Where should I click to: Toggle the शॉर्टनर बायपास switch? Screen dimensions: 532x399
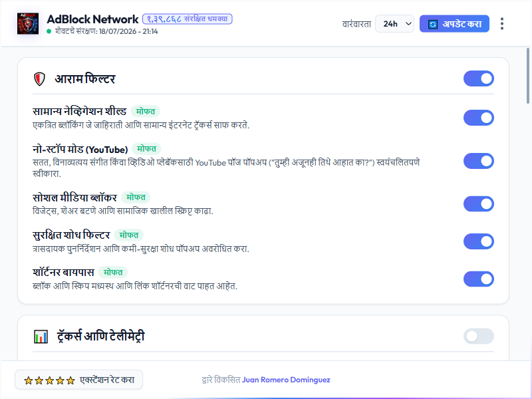point(478,279)
